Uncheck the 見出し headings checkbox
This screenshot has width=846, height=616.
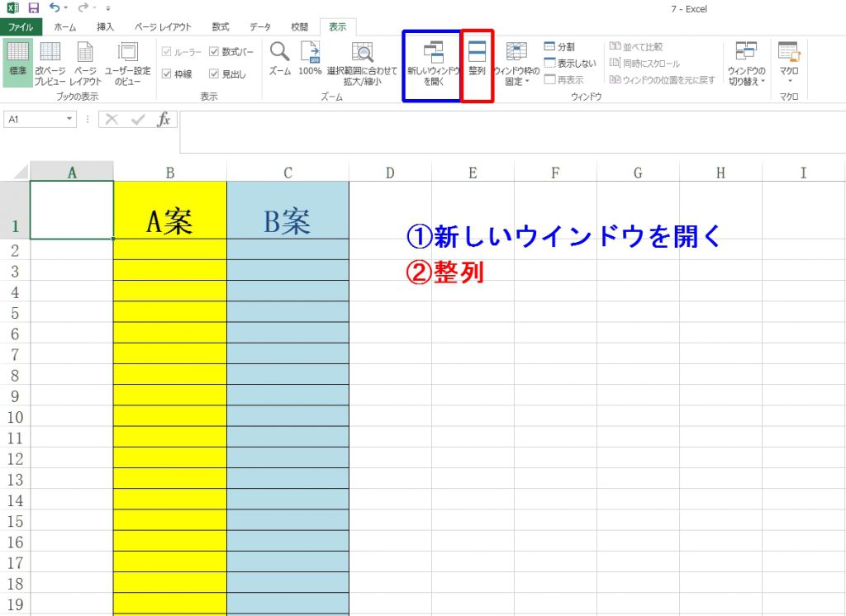pyautogui.click(x=214, y=74)
